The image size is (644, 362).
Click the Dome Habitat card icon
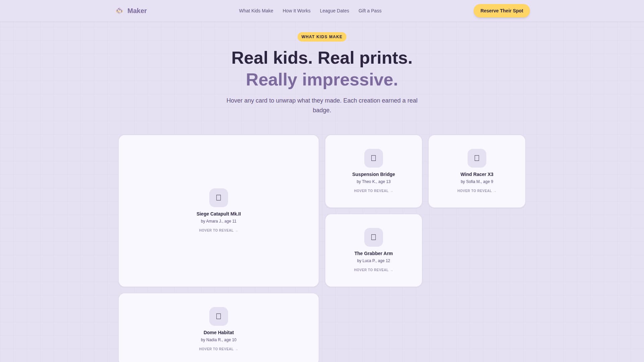point(219,316)
